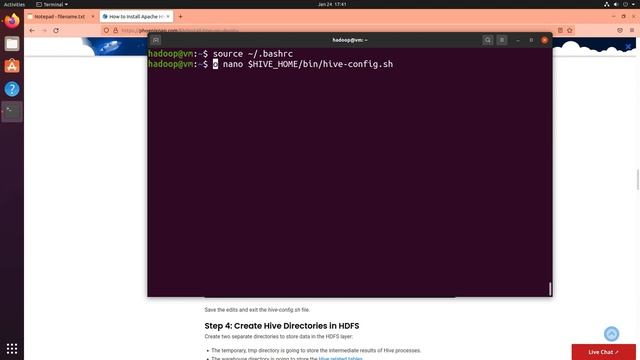Viewport: 640px width, 360px height.
Task: Click the hadoop@vm terminal title
Action: 350,40
